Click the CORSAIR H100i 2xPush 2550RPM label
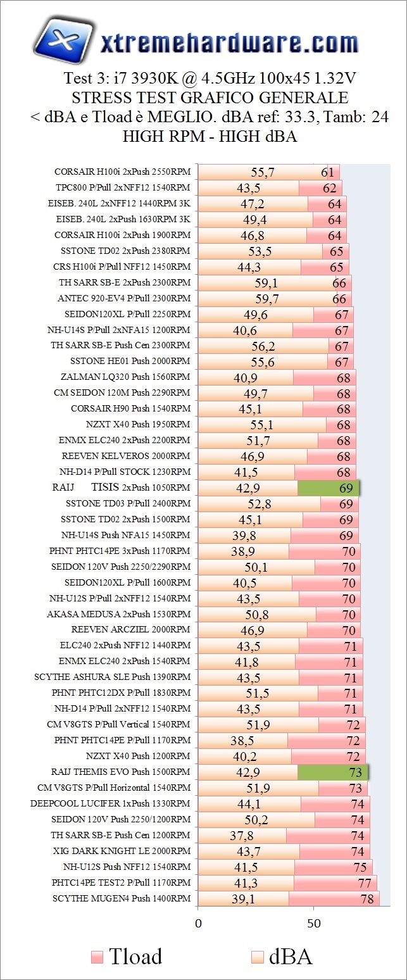Screen dimensions: 407x980 point(122,172)
